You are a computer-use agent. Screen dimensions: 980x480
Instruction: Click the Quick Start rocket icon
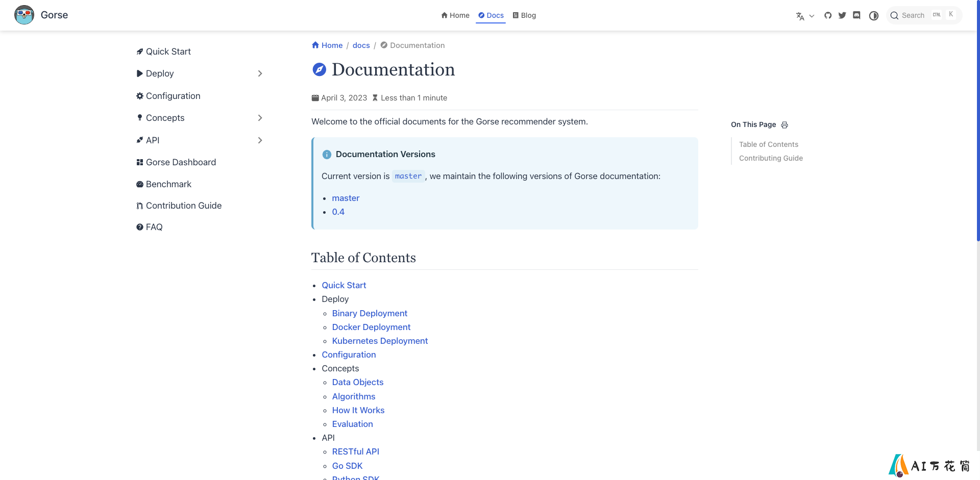coord(140,52)
